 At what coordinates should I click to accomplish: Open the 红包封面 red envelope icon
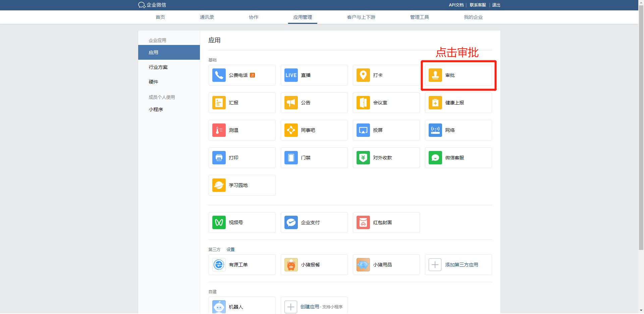tap(363, 222)
